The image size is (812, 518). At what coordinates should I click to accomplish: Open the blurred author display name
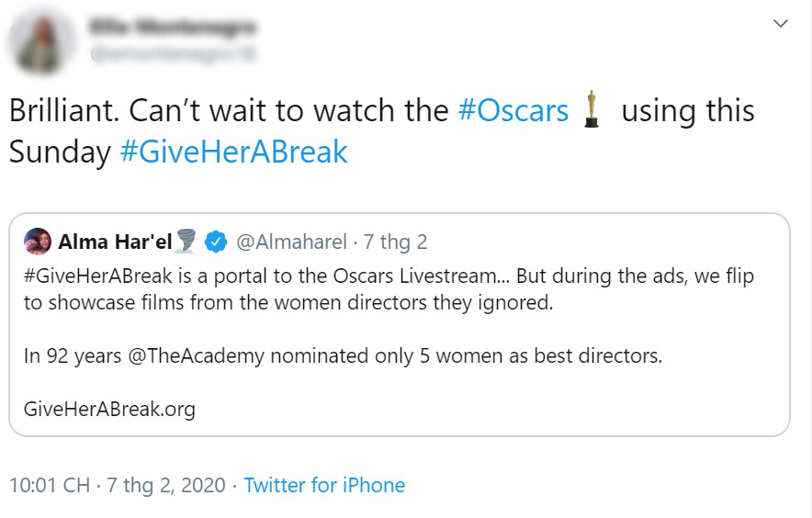pyautogui.click(x=173, y=27)
